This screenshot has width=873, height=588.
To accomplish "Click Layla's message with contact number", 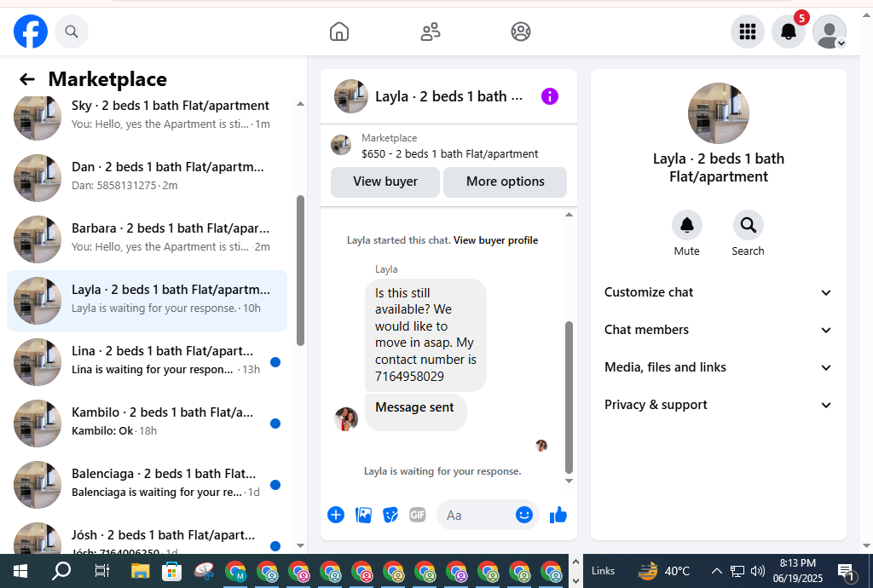I will click(x=425, y=335).
